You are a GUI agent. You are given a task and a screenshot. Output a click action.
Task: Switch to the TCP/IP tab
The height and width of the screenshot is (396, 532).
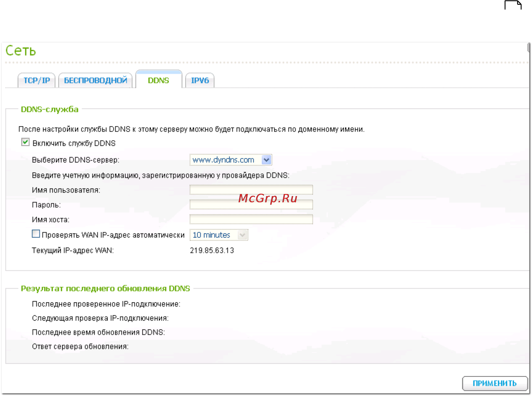(37, 80)
